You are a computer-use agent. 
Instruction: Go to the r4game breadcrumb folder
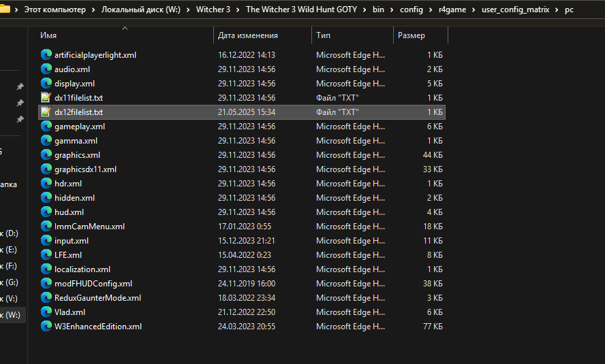[x=452, y=10]
